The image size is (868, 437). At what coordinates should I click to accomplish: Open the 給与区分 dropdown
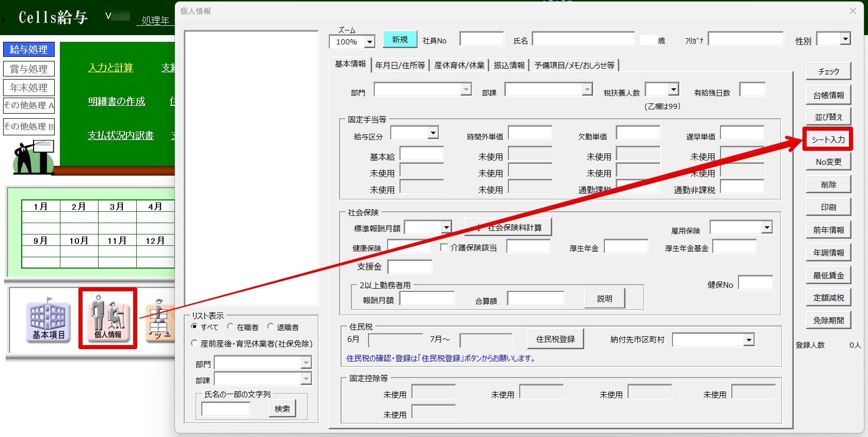[x=433, y=133]
